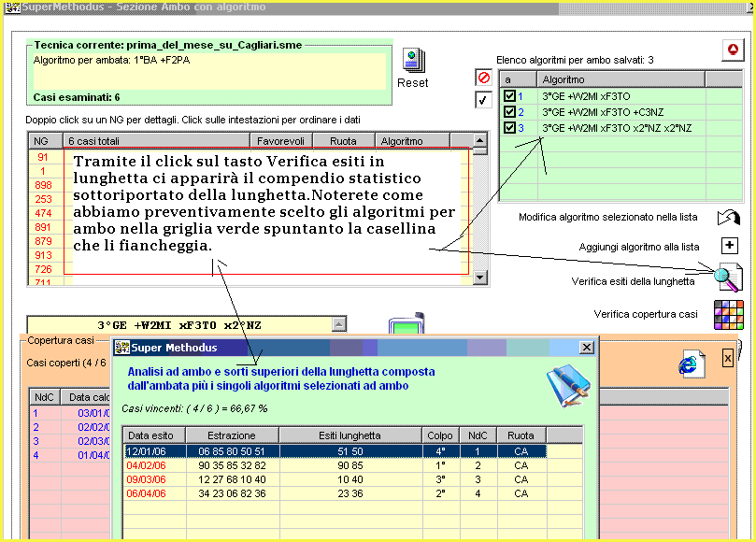This screenshot has width=756, height=542.
Task: Select NG row 253
Action: [43, 199]
